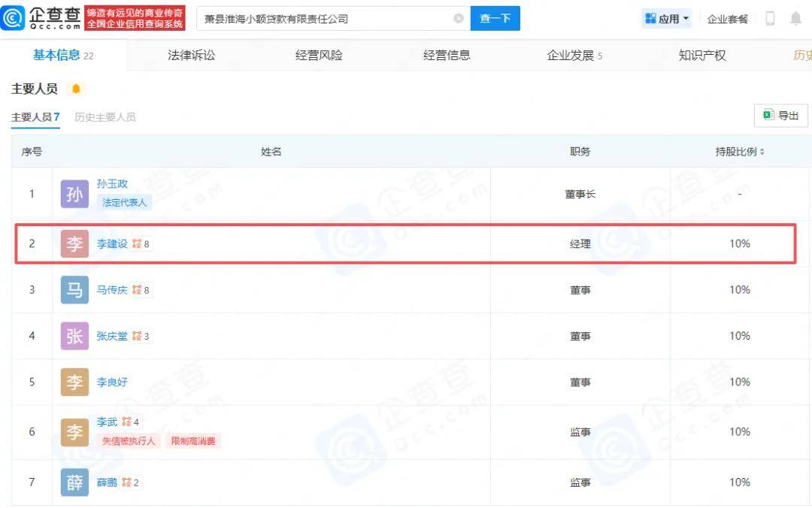Click the 查一下 search button
812x508 pixels.
pos(495,19)
